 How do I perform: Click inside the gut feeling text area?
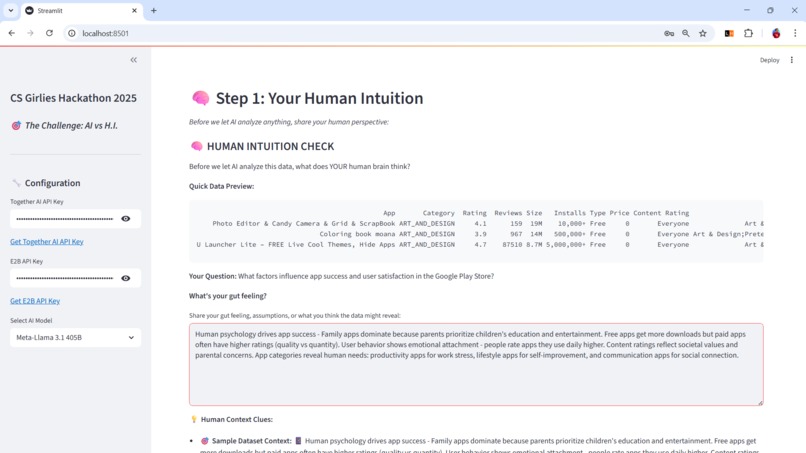tap(476, 364)
